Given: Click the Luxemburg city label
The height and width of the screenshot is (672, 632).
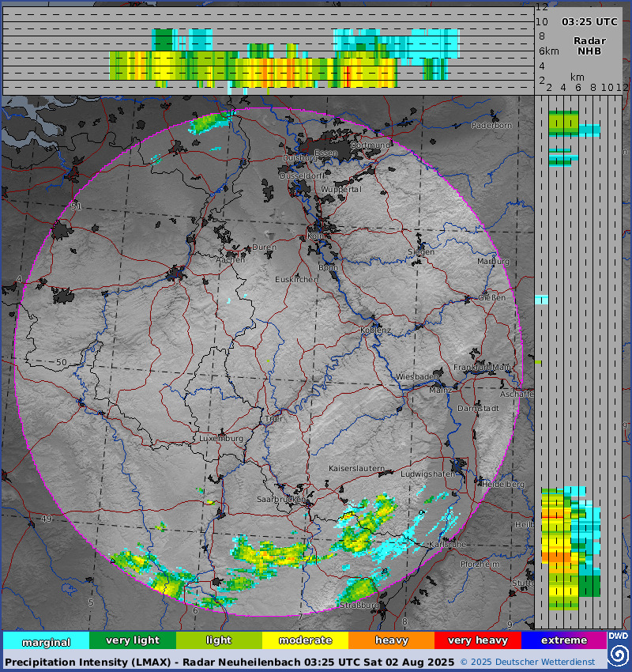Looking at the screenshot, I should tap(221, 439).
